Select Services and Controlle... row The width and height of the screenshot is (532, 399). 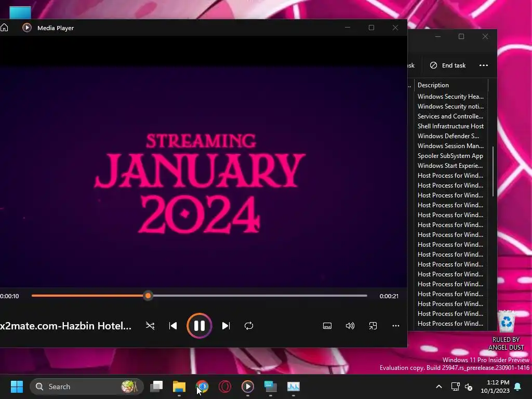pos(450,116)
